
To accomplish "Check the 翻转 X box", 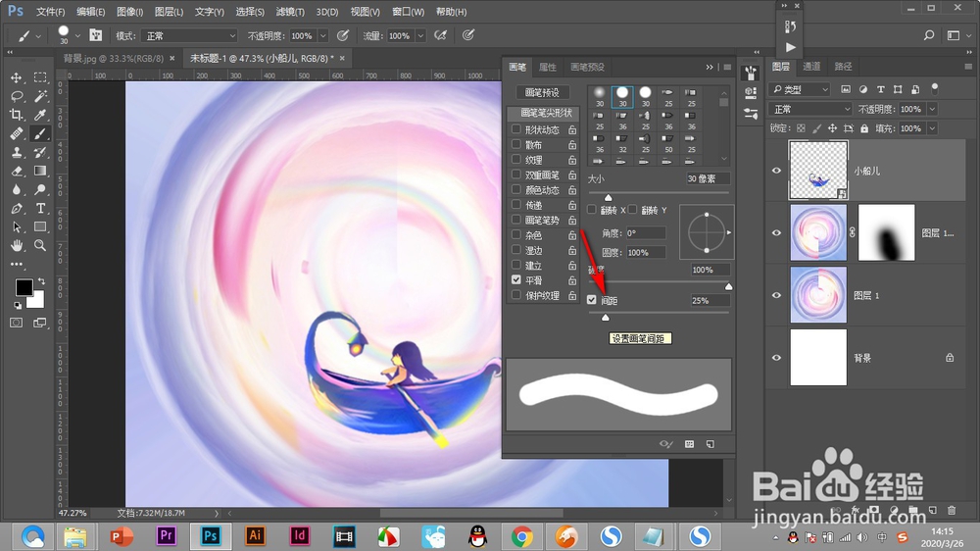I will (x=592, y=210).
